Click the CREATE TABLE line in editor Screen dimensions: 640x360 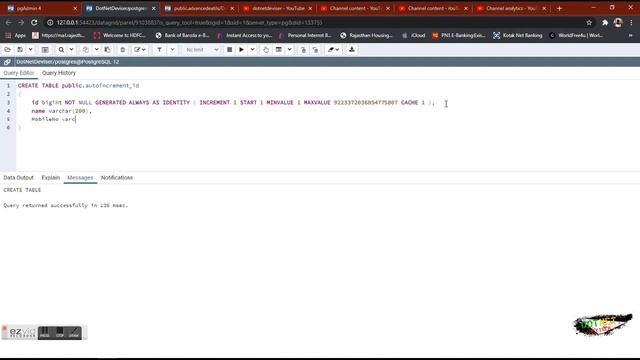coord(78,85)
